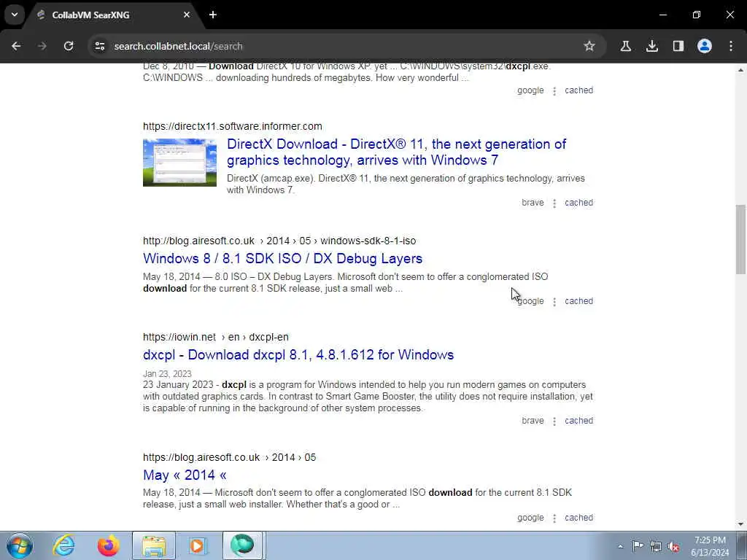The height and width of the screenshot is (560, 747).
Task: Open the network tray icon
Action: click(656, 546)
